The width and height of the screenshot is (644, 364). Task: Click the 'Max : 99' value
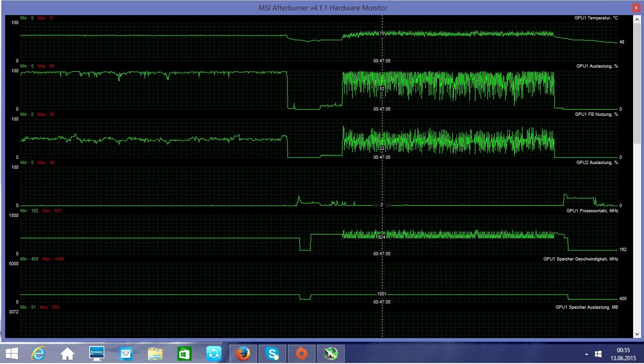point(46,66)
